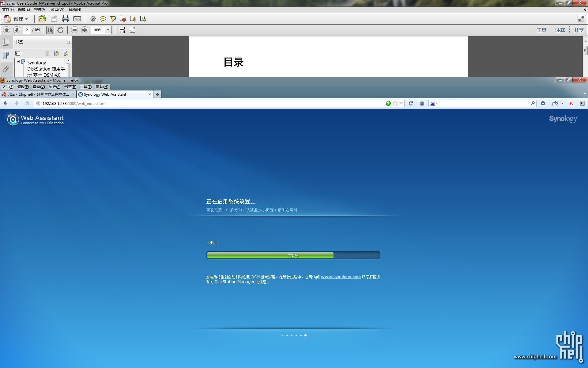Click the Open file folder icon in Acrobat
This screenshot has width=588, height=368.
pyautogui.click(x=42, y=19)
